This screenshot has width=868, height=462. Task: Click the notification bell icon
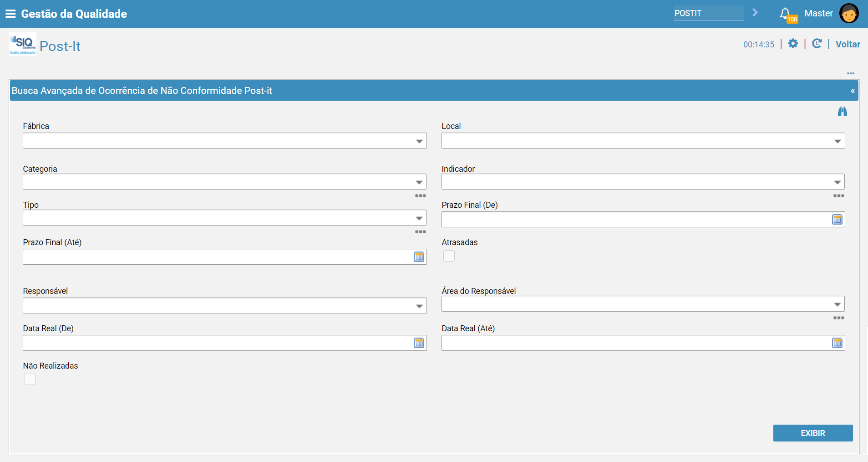(785, 14)
